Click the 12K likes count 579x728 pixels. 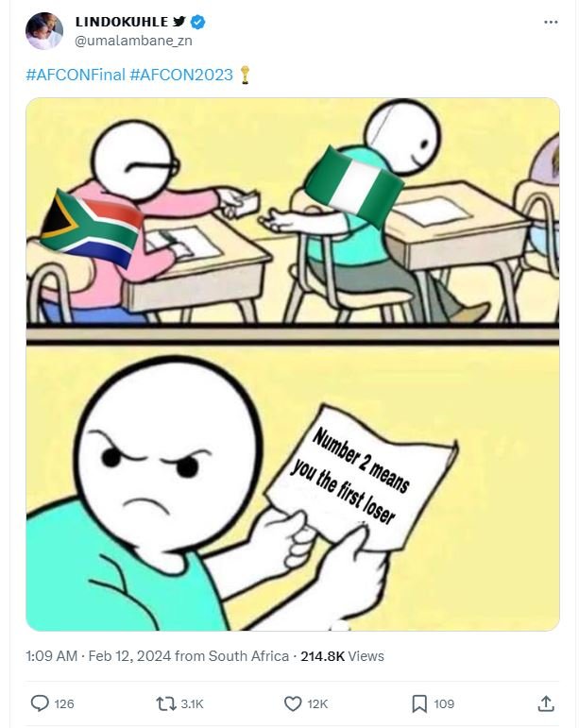317,703
